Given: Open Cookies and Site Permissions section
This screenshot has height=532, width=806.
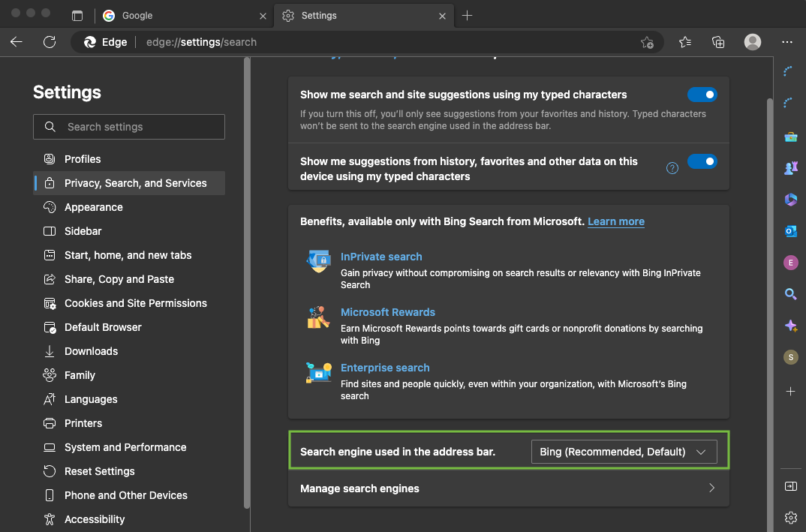Looking at the screenshot, I should click(135, 303).
